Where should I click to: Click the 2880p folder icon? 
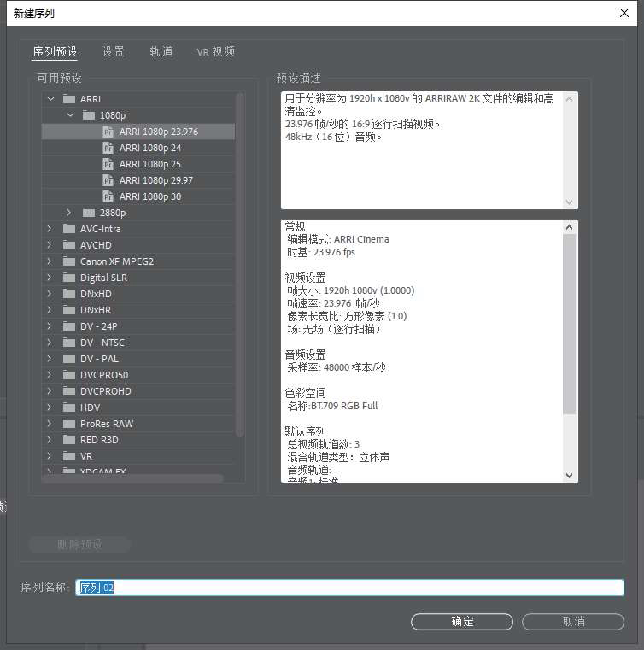click(x=88, y=213)
